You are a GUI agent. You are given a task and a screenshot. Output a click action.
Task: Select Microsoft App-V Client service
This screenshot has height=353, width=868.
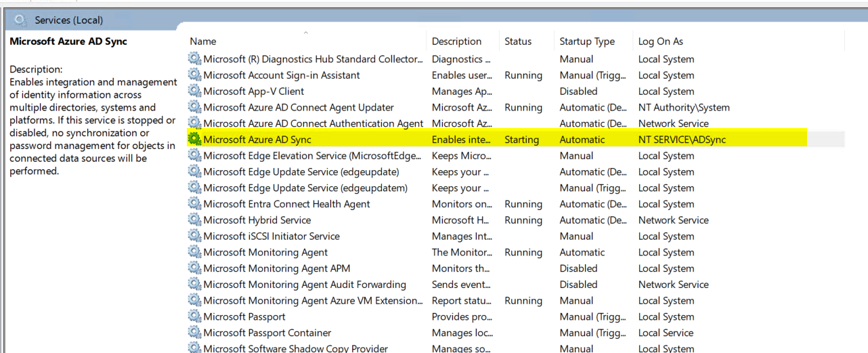tap(254, 91)
